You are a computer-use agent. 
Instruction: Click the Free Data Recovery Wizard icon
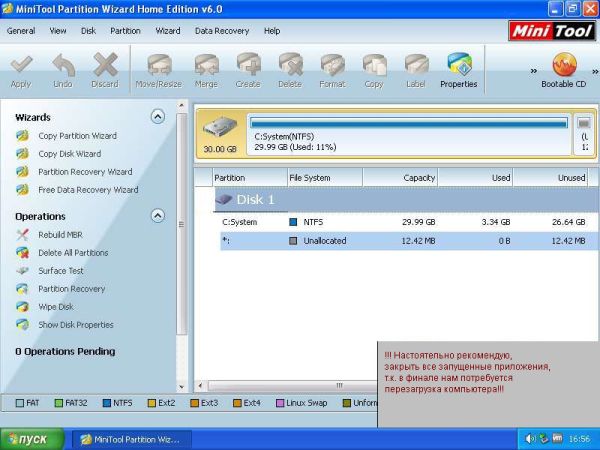pos(22,190)
